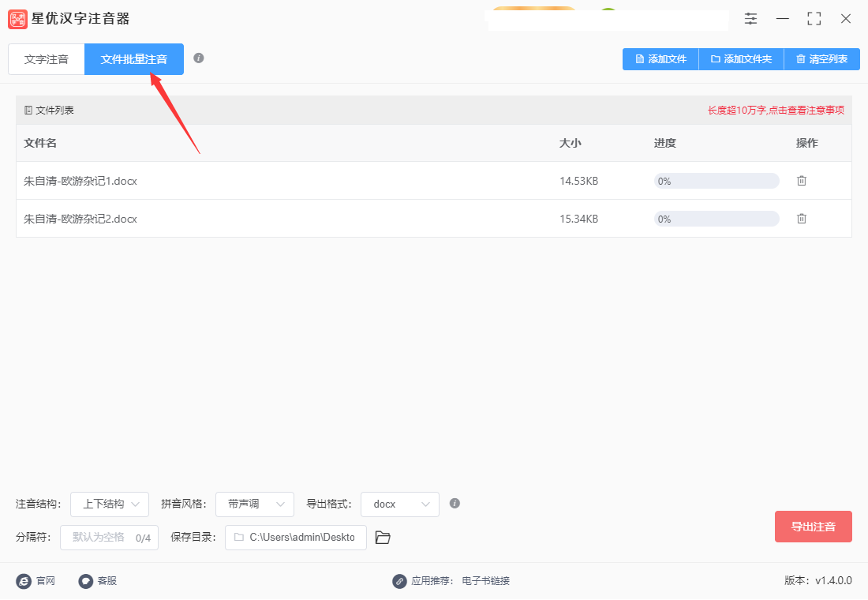Click the 导出注音 button
This screenshot has height=600, width=868.
point(814,527)
